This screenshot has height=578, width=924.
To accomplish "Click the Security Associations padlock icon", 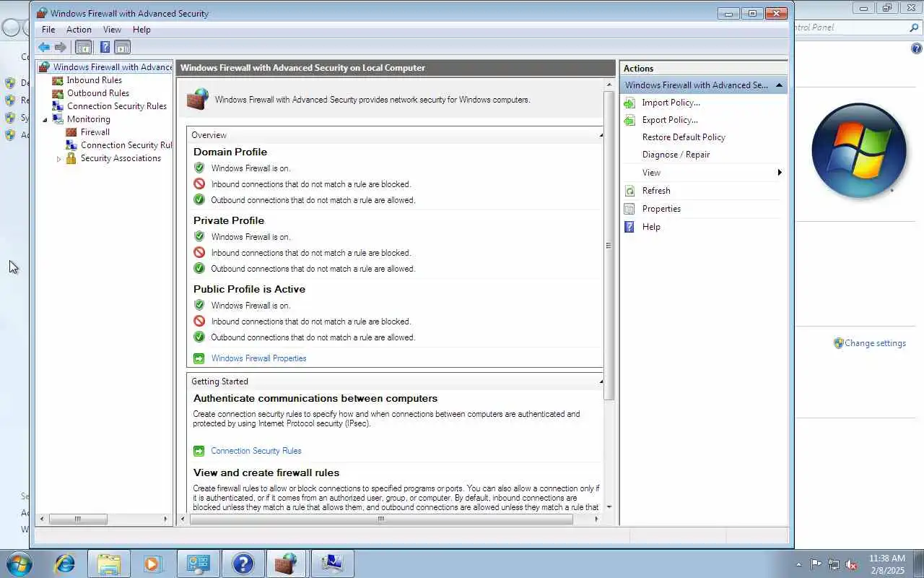I will (71, 158).
